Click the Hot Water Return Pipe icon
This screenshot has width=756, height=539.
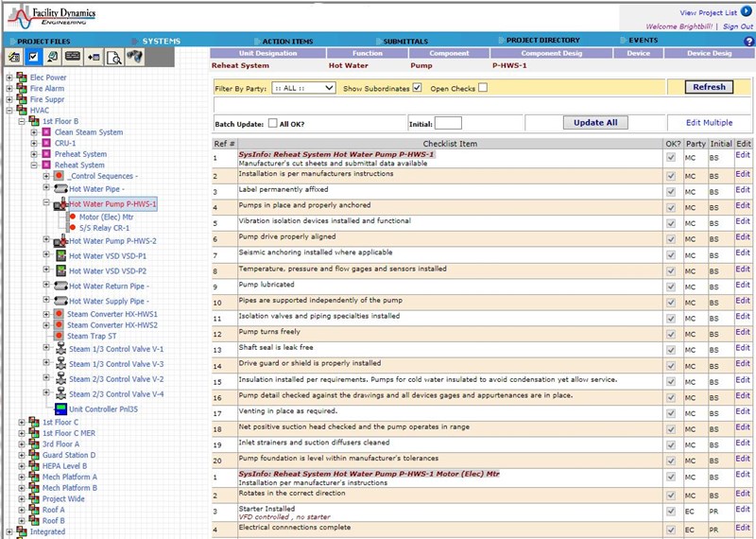(x=60, y=286)
